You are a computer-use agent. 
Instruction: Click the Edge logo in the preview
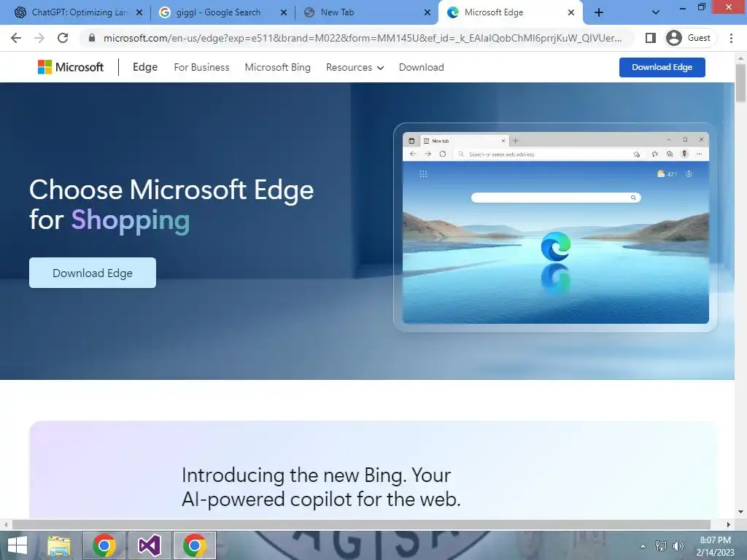click(x=555, y=246)
